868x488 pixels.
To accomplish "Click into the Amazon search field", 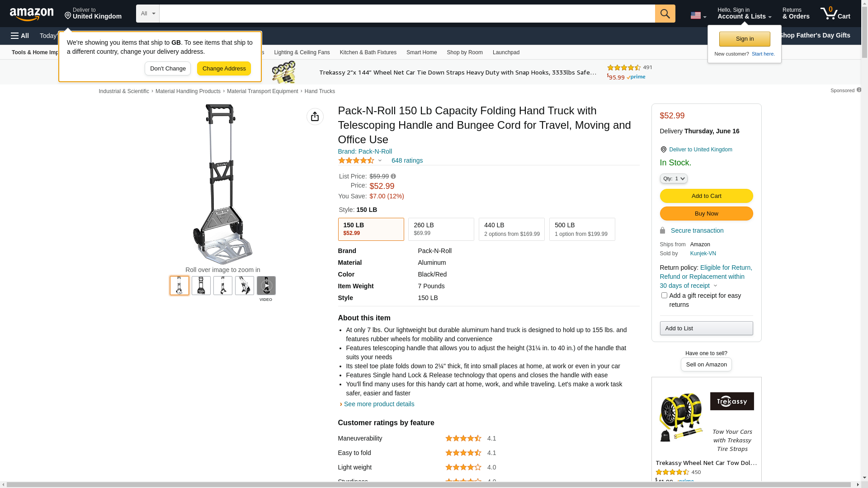I will [x=407, y=14].
